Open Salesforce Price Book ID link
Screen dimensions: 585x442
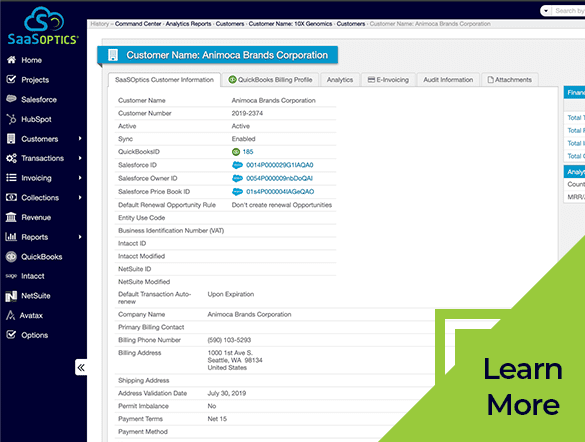(280, 192)
